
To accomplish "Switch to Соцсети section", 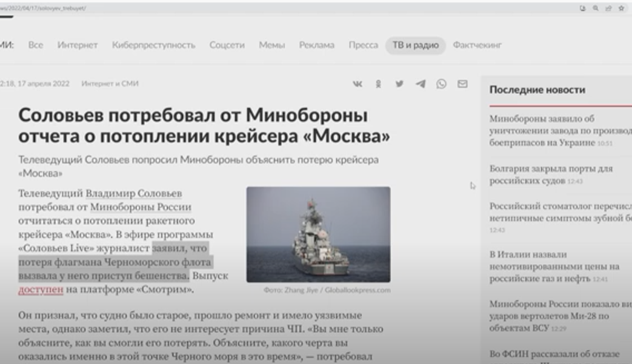I will click(227, 45).
